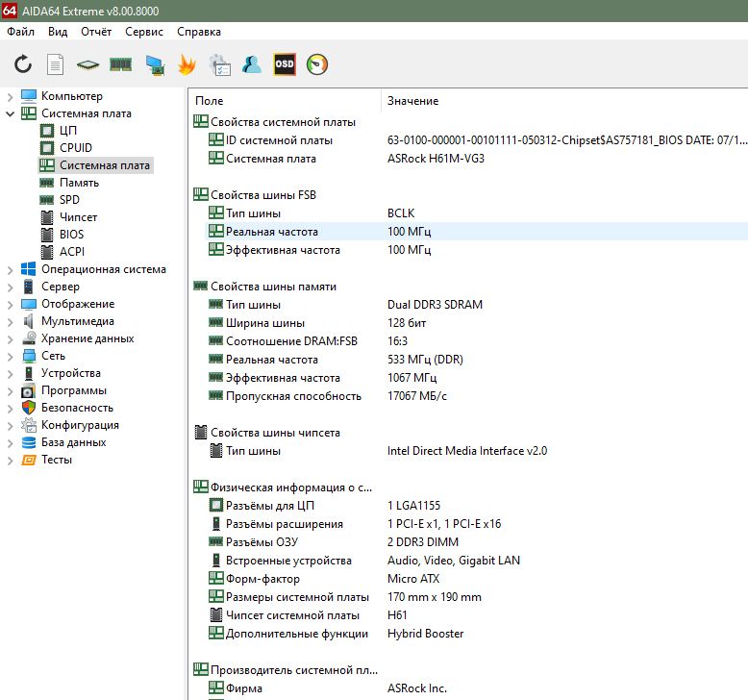Select Чипсет in the tree
This screenshot has width=748, height=700.
pyautogui.click(x=78, y=217)
